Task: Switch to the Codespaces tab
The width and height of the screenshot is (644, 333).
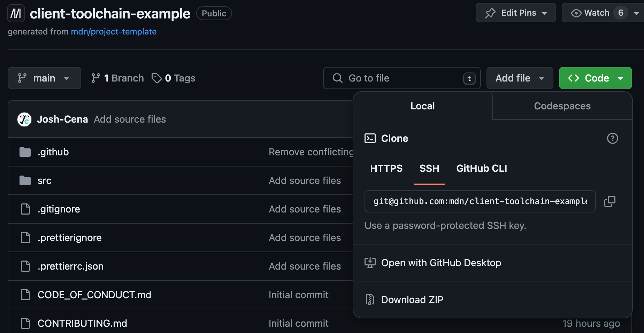Action: 562,106
